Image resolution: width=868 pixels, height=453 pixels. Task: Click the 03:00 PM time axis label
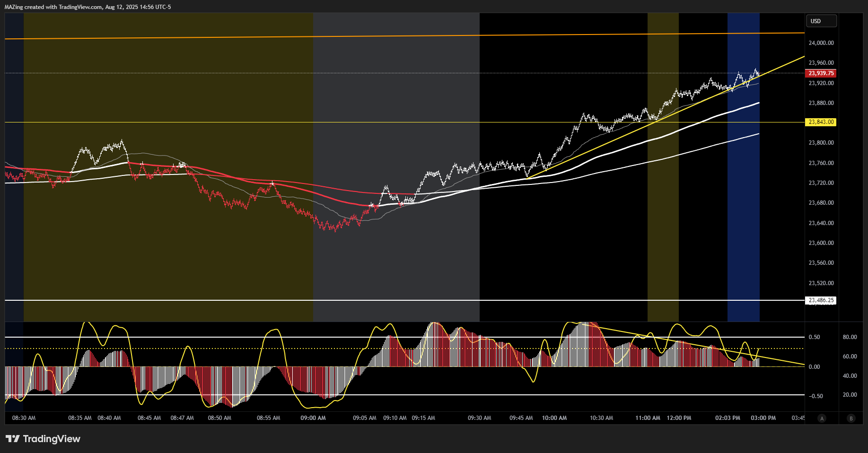(763, 418)
